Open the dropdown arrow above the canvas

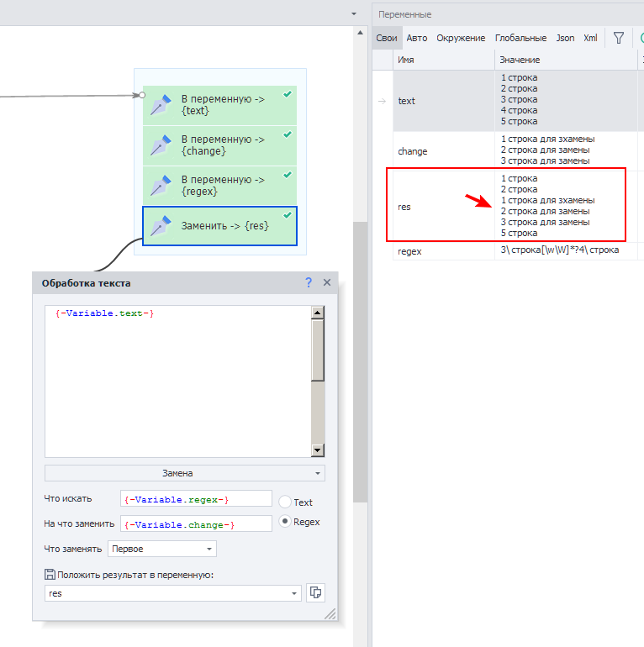click(354, 14)
